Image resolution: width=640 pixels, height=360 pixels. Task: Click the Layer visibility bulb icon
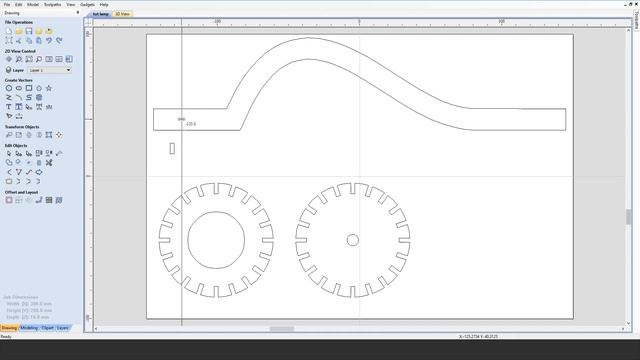click(x=9, y=70)
